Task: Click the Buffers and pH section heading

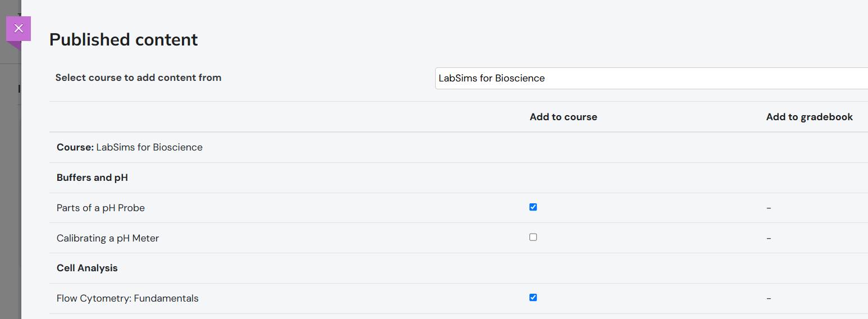Action: pyautogui.click(x=92, y=177)
